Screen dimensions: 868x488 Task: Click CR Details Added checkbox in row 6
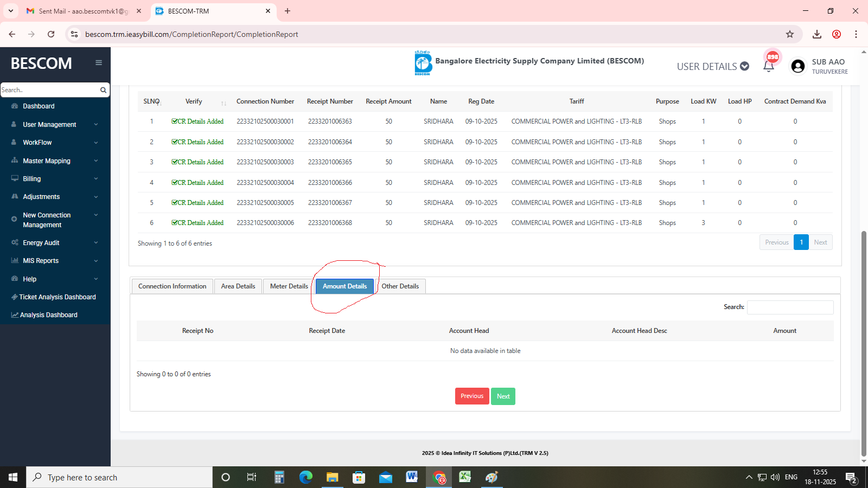click(175, 223)
